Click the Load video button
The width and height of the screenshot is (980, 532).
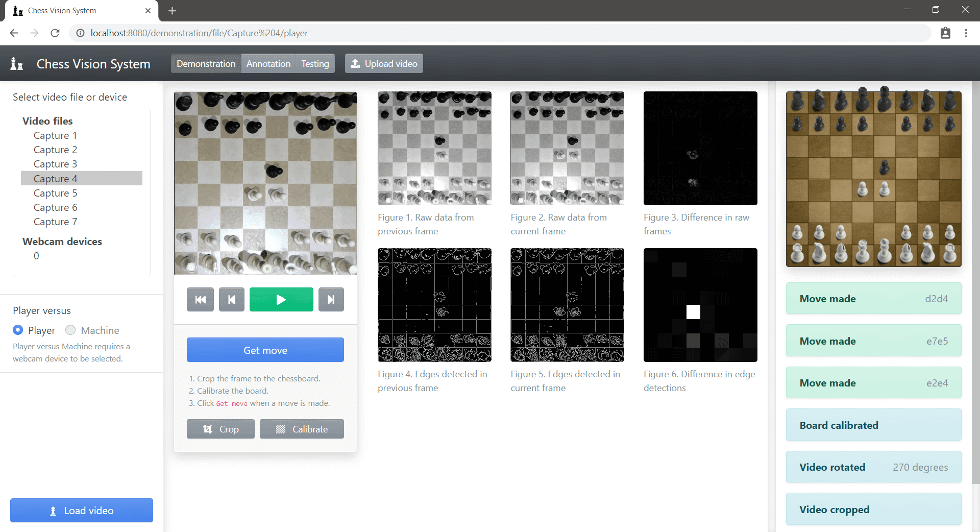coord(82,511)
